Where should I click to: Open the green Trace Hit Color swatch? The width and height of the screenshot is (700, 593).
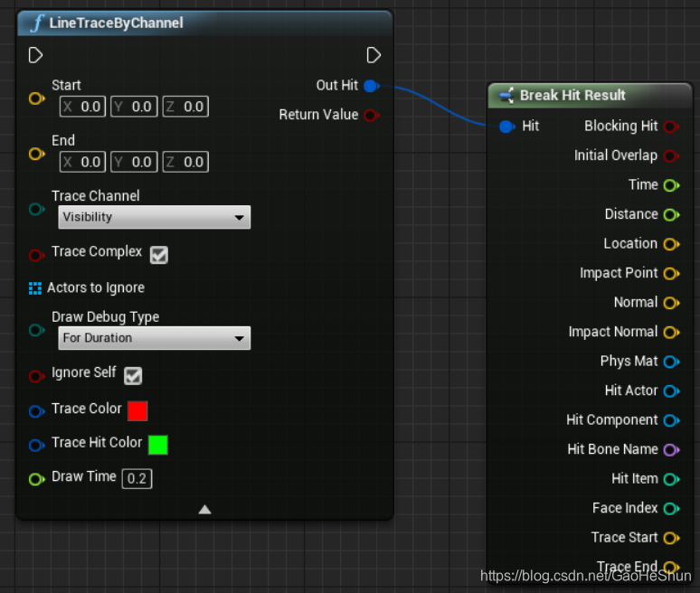coord(158,445)
